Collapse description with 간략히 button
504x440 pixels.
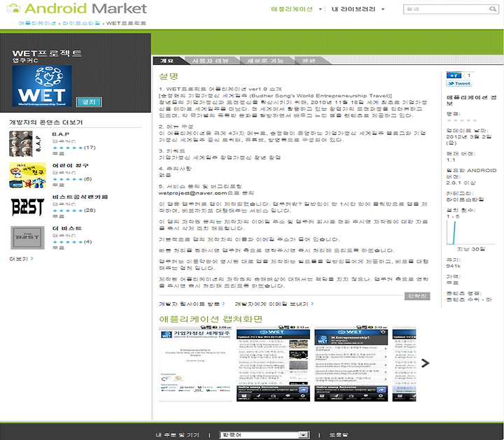pyautogui.click(x=417, y=296)
